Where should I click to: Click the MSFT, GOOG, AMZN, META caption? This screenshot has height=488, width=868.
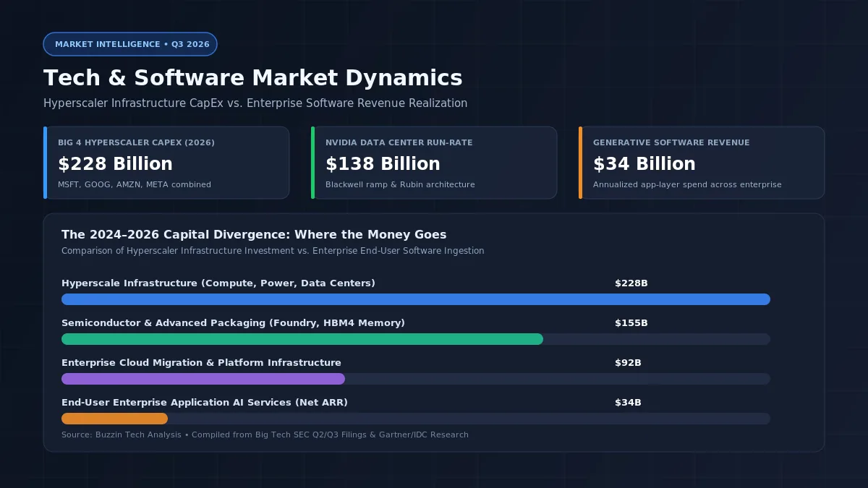(135, 185)
